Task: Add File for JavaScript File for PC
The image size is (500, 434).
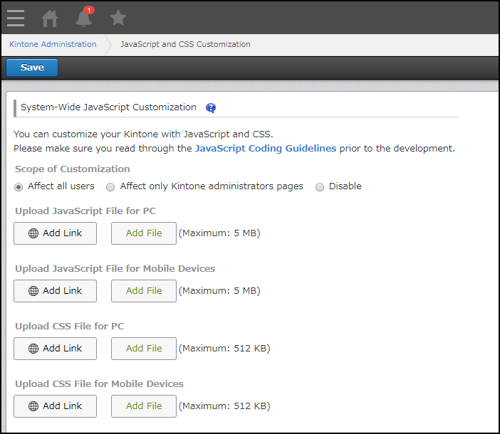Action: pos(144,233)
